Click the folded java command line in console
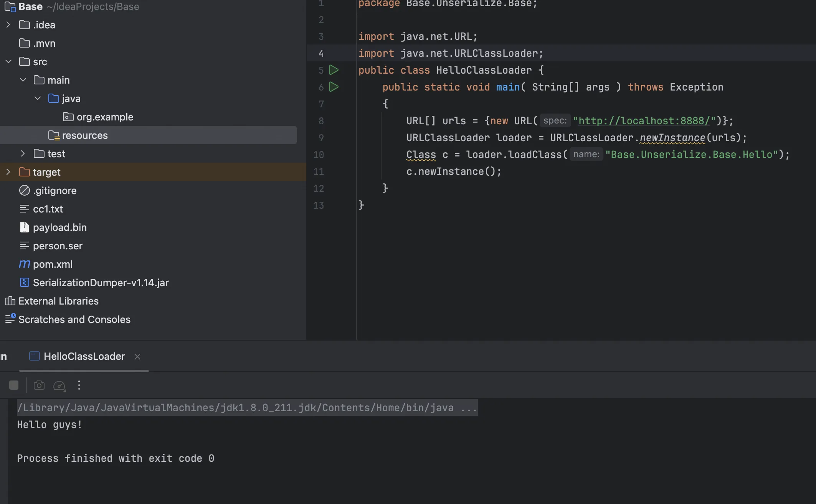 [x=247, y=408]
